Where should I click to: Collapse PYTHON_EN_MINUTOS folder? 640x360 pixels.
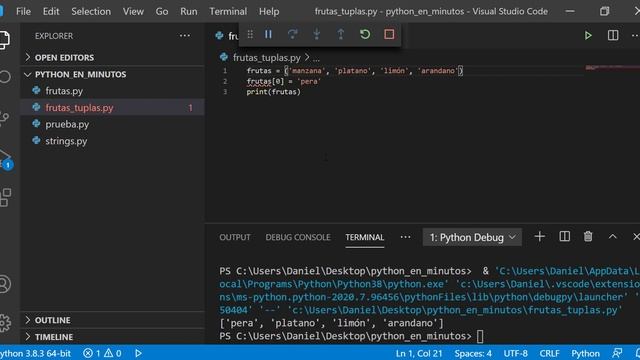[112, 74]
